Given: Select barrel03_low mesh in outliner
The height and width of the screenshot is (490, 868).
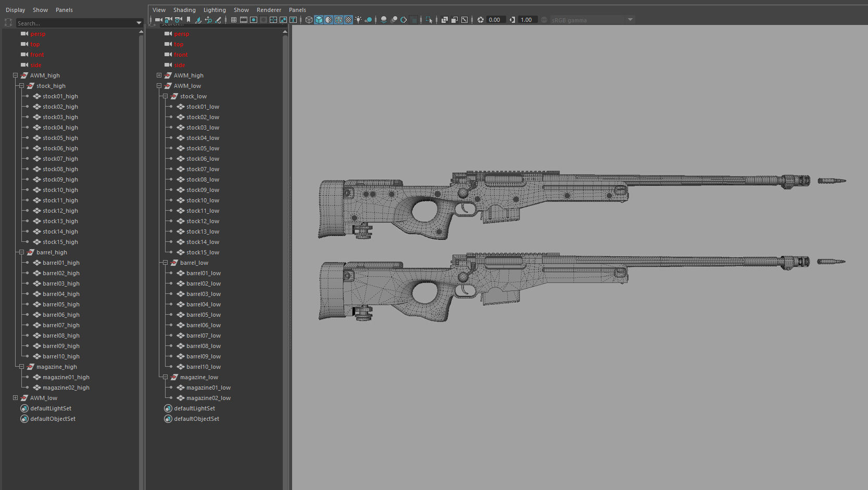Looking at the screenshot, I should 204,294.
